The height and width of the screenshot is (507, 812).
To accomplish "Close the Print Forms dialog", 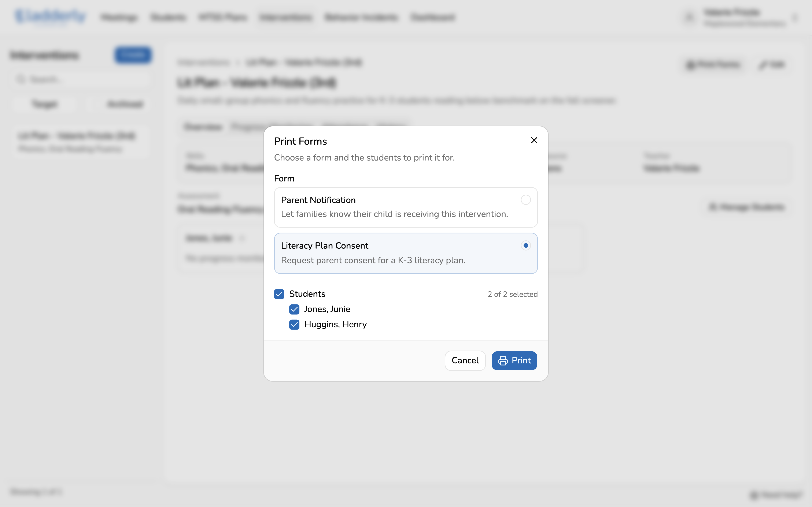I will pyautogui.click(x=534, y=140).
